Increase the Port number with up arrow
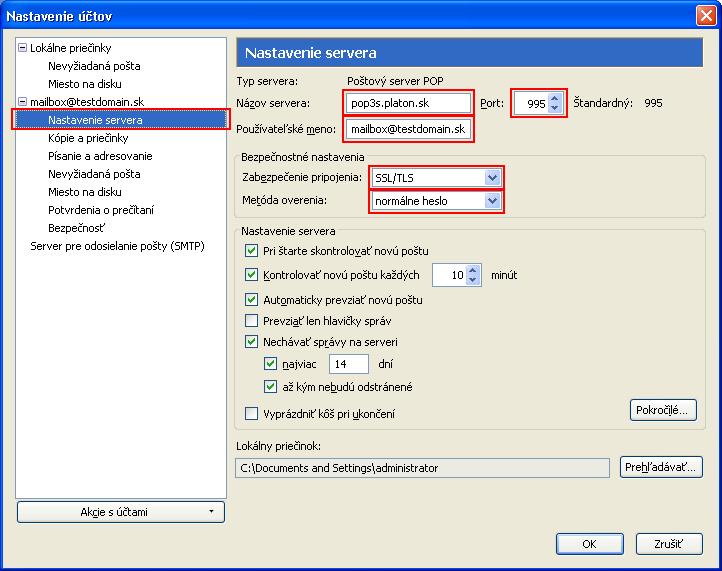This screenshot has height=571, width=722. tap(556, 98)
